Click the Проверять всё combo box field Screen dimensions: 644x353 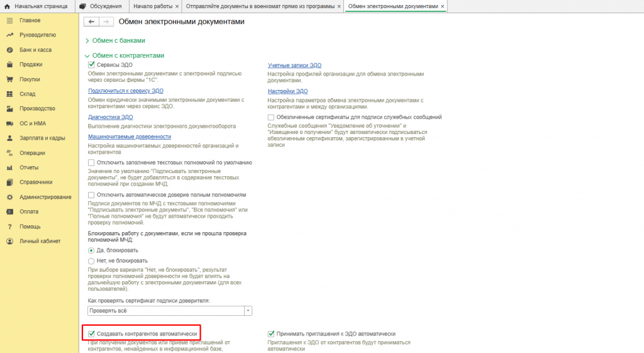166,311
